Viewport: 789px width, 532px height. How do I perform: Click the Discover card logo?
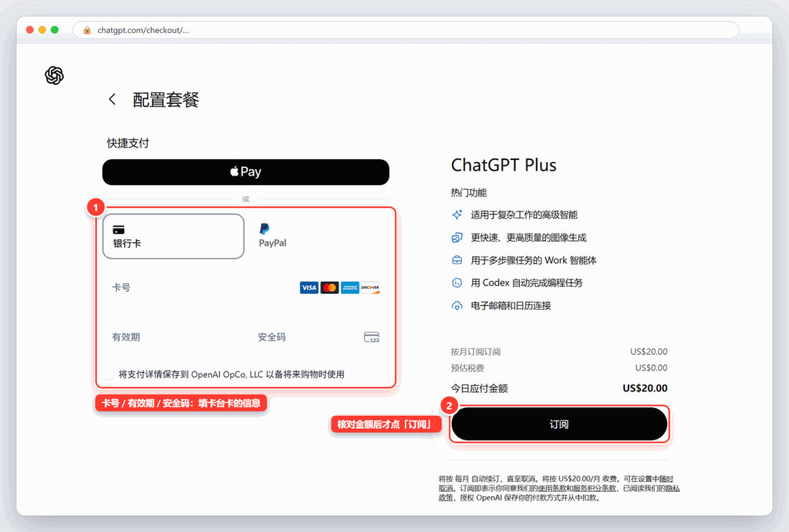370,288
